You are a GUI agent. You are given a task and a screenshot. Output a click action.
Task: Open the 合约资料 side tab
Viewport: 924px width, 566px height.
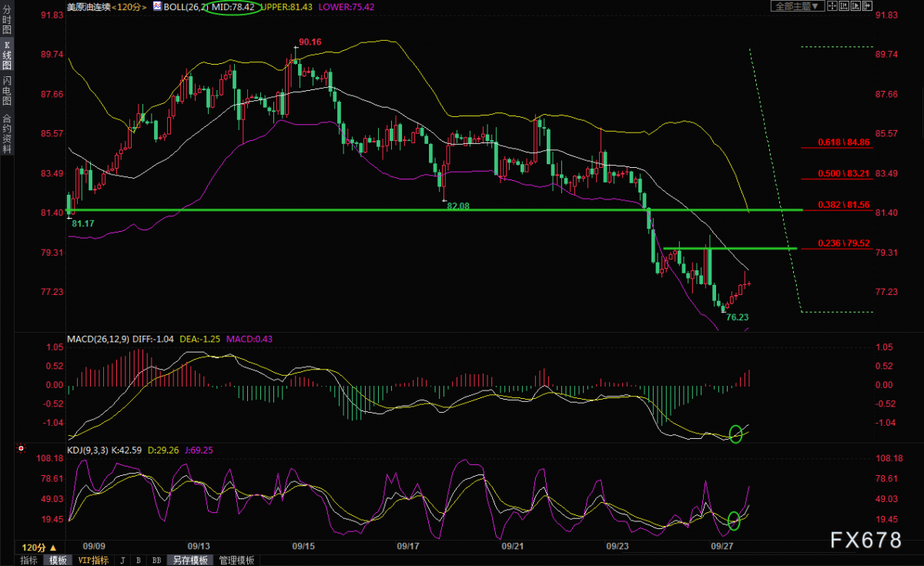click(7, 133)
